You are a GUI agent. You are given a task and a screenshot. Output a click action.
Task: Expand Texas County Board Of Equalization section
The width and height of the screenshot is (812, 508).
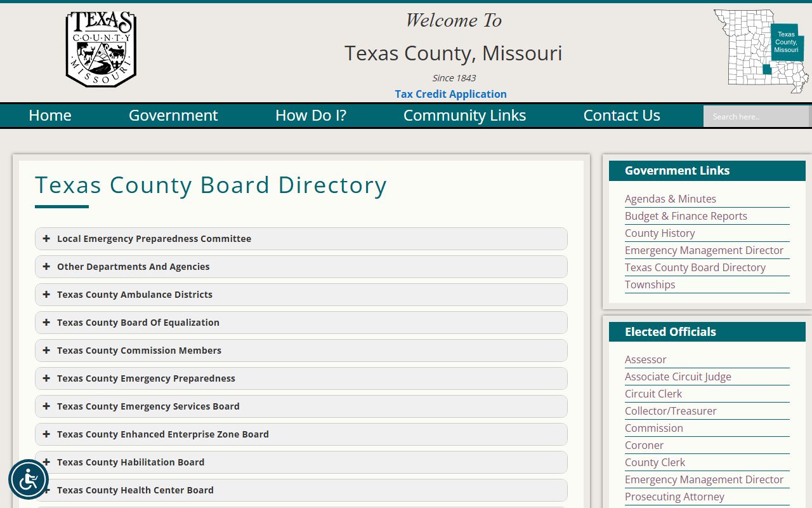tap(301, 323)
